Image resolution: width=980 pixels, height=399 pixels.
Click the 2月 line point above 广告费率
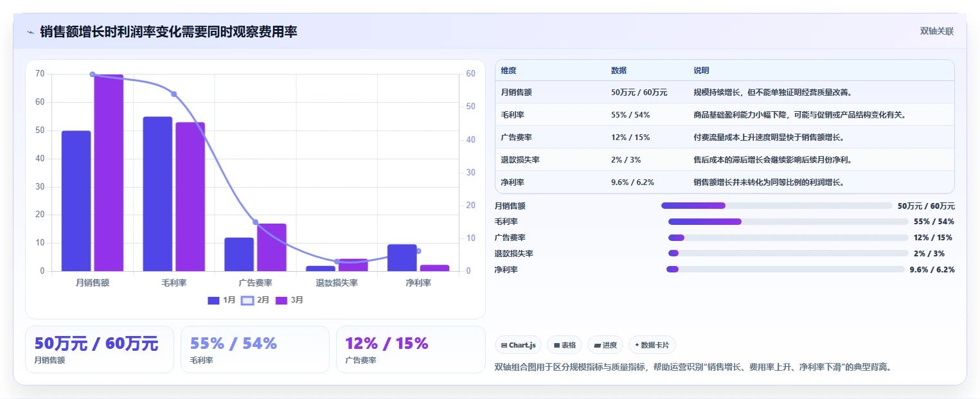[x=255, y=222]
